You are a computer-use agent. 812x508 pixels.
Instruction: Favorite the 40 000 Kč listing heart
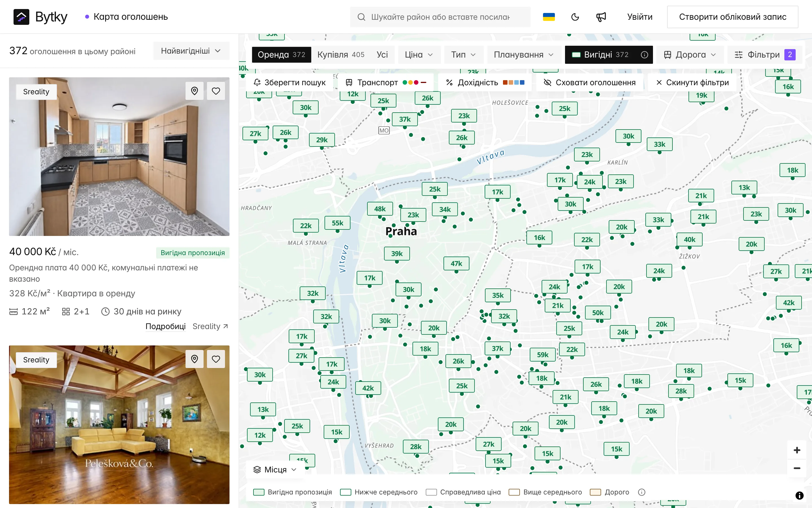pos(216,91)
